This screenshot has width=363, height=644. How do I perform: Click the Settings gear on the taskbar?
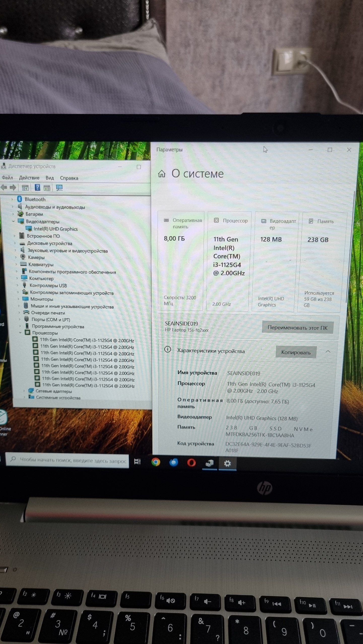pos(227,463)
